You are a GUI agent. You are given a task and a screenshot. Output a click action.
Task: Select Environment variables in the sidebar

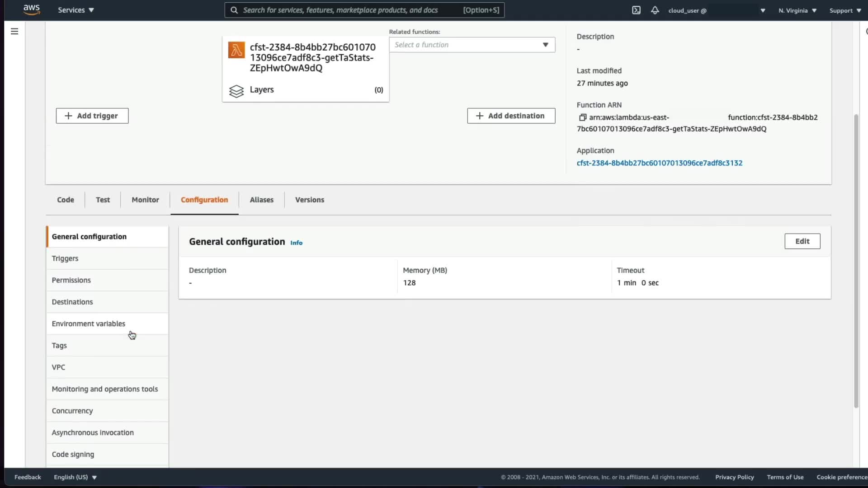coord(89,324)
